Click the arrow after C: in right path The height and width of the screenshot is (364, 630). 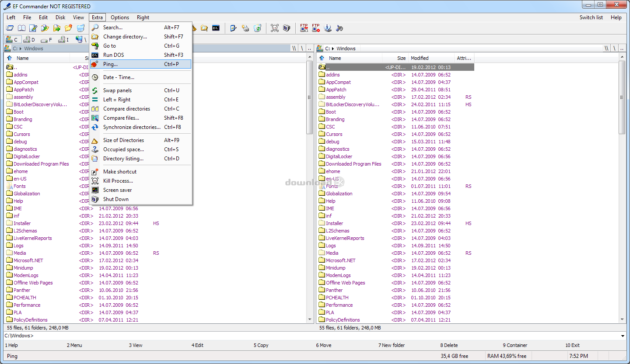coord(333,49)
